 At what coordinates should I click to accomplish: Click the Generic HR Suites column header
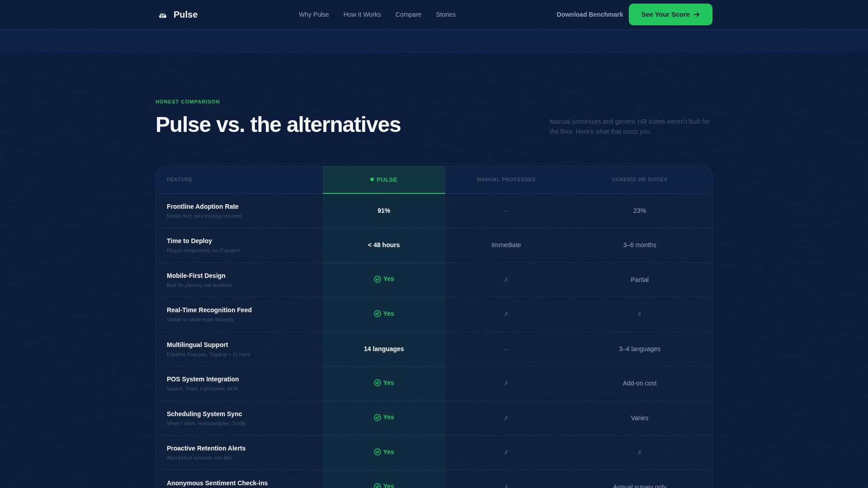coord(639,179)
